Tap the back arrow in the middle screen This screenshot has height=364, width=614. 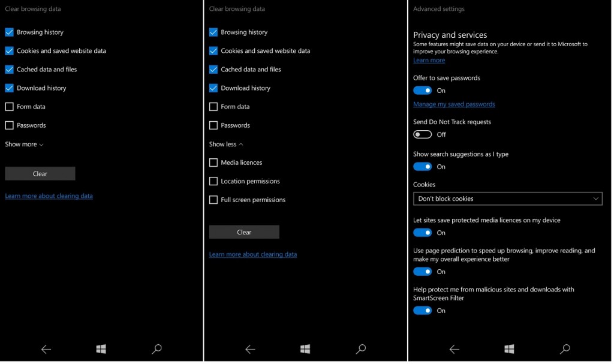[x=250, y=349]
